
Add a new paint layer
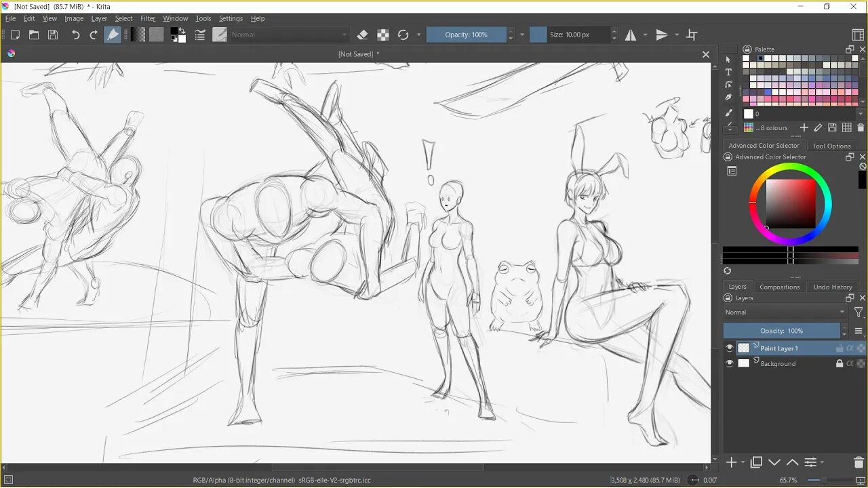click(731, 463)
